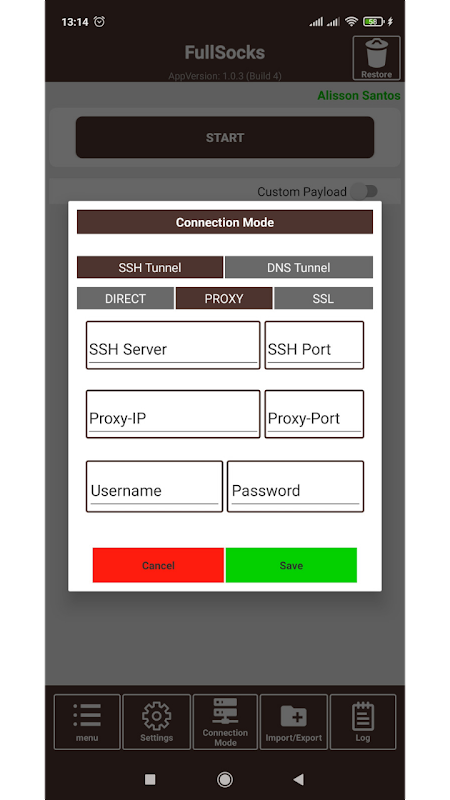The width and height of the screenshot is (450, 800).
Task: Toggle the Custom Payload switch
Action: pos(364,192)
